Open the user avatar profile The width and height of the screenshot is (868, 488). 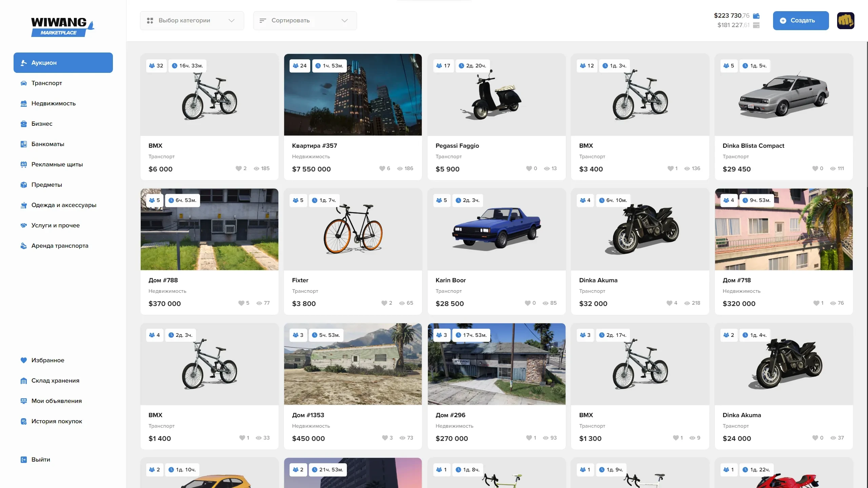(x=846, y=21)
